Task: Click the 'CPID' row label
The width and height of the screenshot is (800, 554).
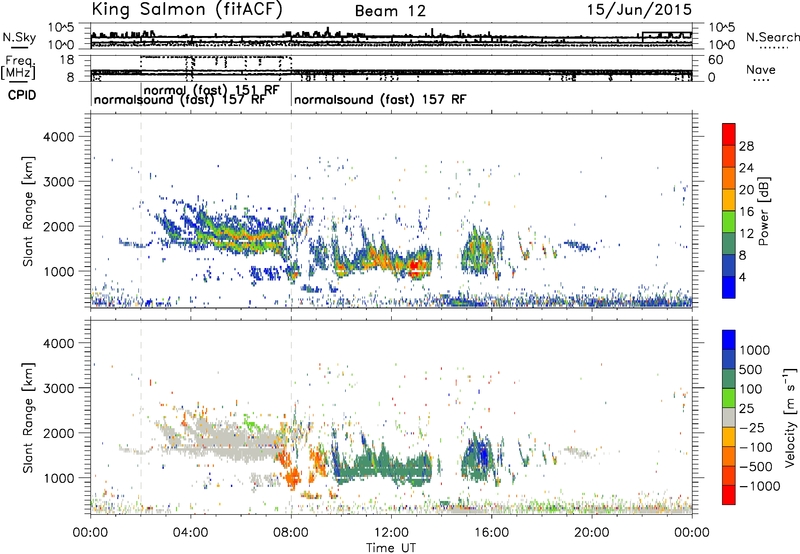Action: point(22,95)
